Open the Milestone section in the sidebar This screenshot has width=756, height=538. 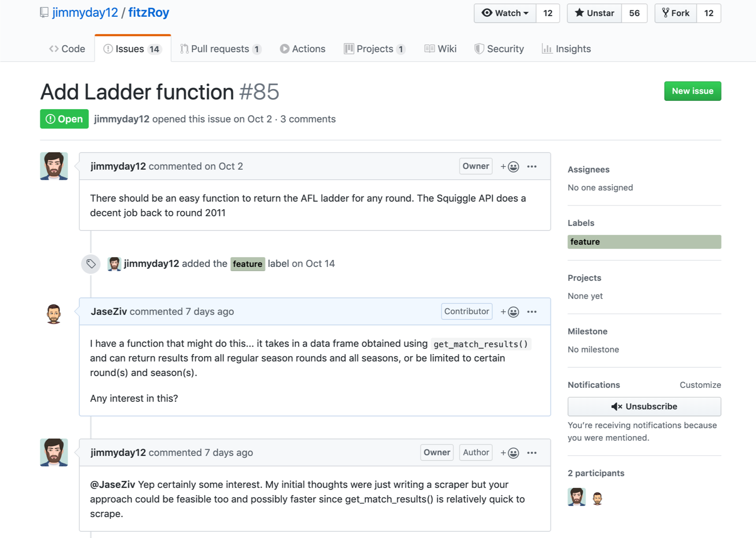[587, 331]
